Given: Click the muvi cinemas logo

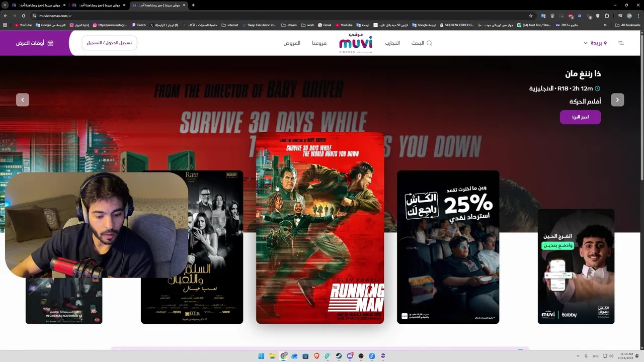Looking at the screenshot, I should (x=356, y=43).
